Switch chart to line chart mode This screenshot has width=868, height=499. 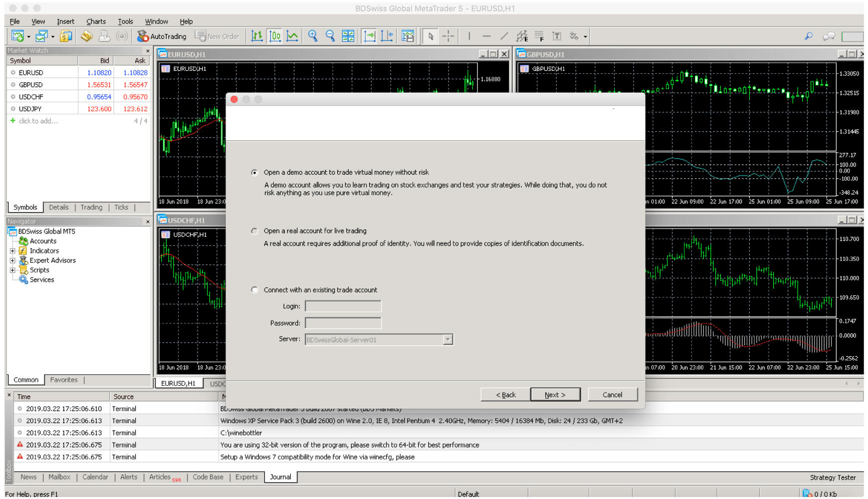[292, 36]
